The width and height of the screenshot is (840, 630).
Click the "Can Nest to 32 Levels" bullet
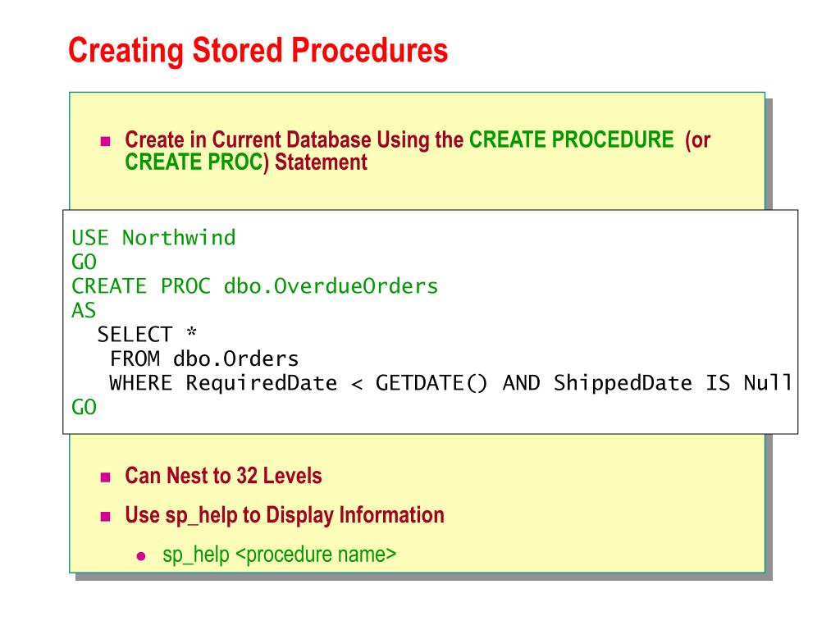pos(223,476)
